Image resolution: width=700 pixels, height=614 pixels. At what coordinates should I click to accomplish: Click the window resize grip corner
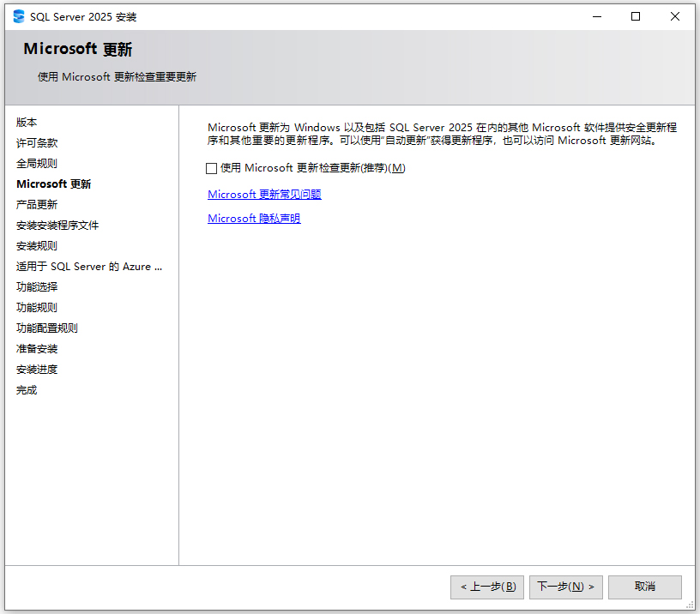(x=691, y=605)
